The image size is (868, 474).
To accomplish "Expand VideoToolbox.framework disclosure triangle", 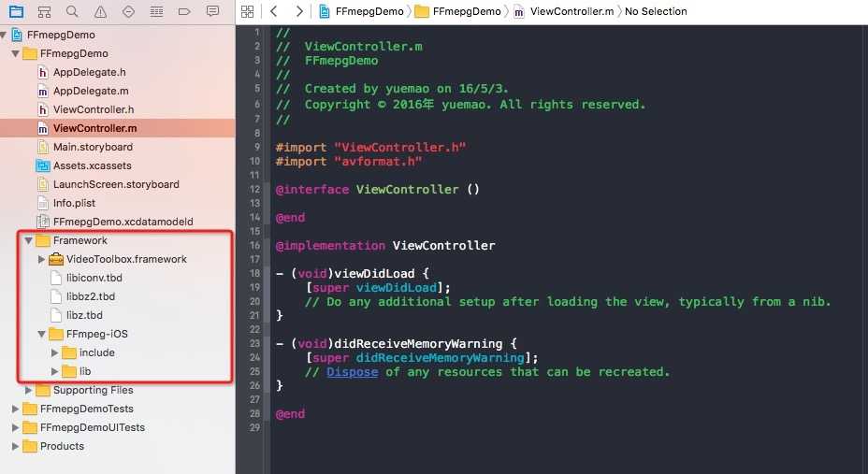I will (x=41, y=259).
